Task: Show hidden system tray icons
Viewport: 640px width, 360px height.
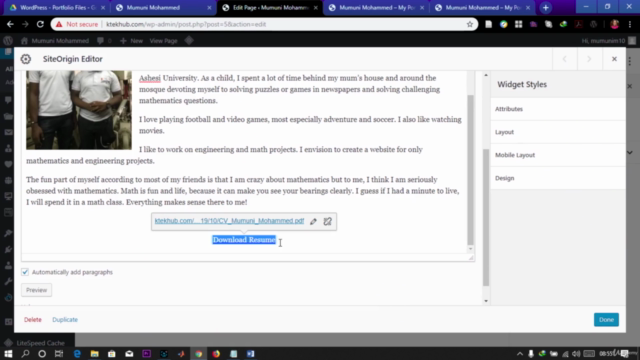Action: 520,353
